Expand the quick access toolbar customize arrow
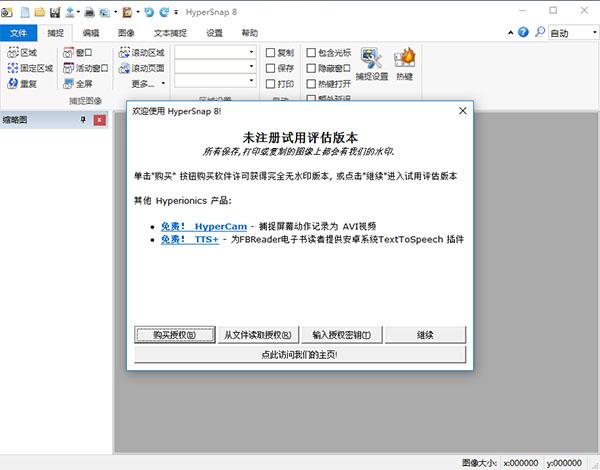This screenshot has width=600, height=470. [176, 13]
